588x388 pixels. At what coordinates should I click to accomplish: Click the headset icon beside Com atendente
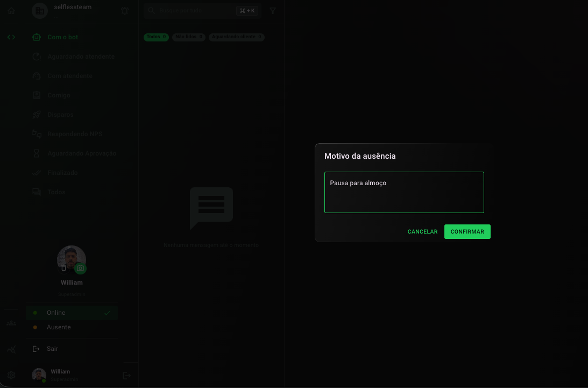[37, 76]
